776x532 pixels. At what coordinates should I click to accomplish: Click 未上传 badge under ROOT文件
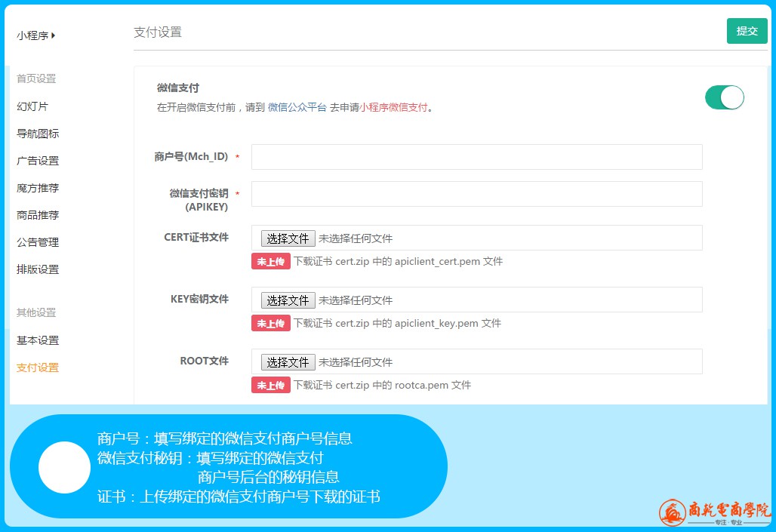coord(271,385)
